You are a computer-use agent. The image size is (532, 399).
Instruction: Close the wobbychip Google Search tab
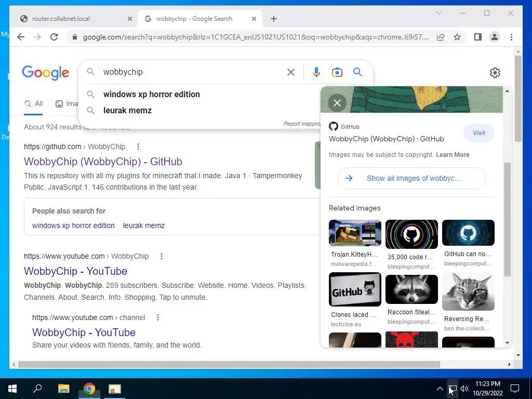click(254, 19)
